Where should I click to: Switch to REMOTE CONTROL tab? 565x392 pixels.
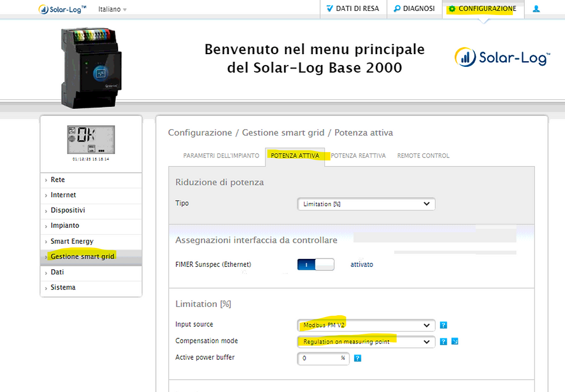[x=423, y=156]
